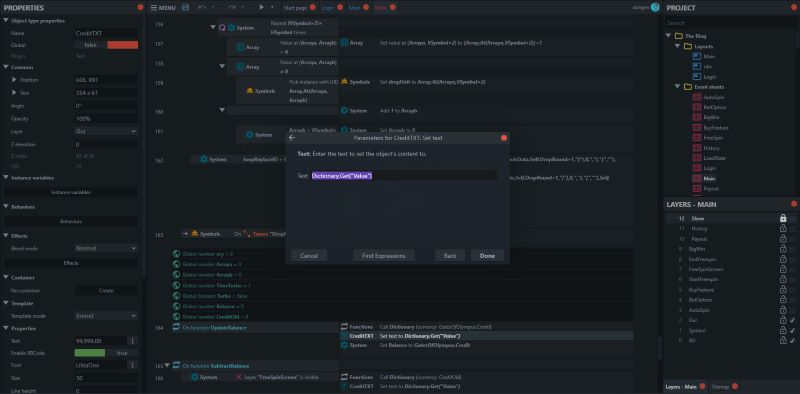Open the main MENU button
Image resolution: width=800 pixels, height=394 pixels.
163,8
